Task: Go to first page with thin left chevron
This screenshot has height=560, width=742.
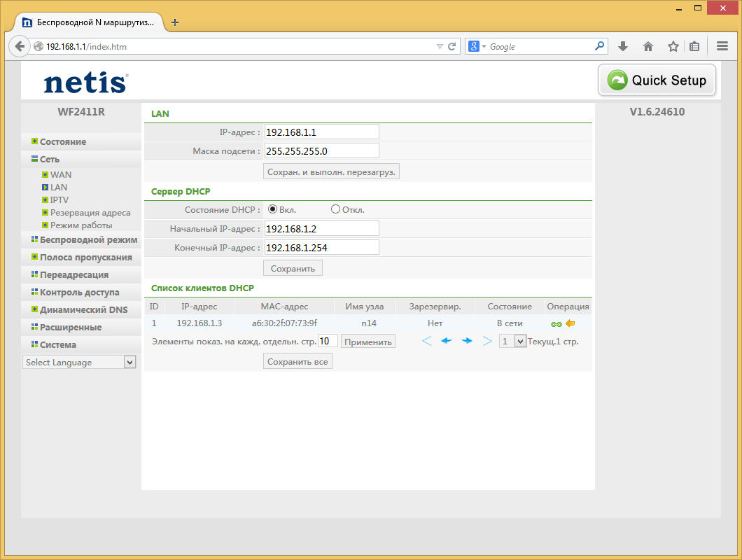Action: click(x=426, y=341)
